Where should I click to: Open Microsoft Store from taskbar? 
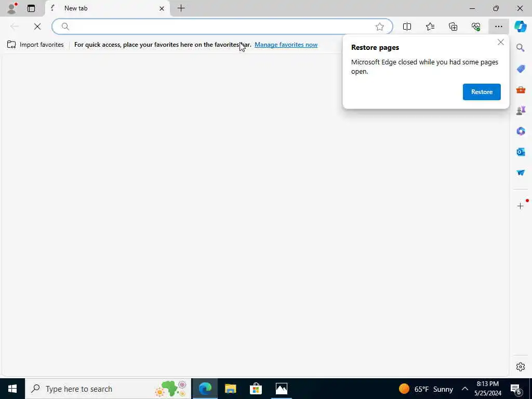tap(256, 389)
